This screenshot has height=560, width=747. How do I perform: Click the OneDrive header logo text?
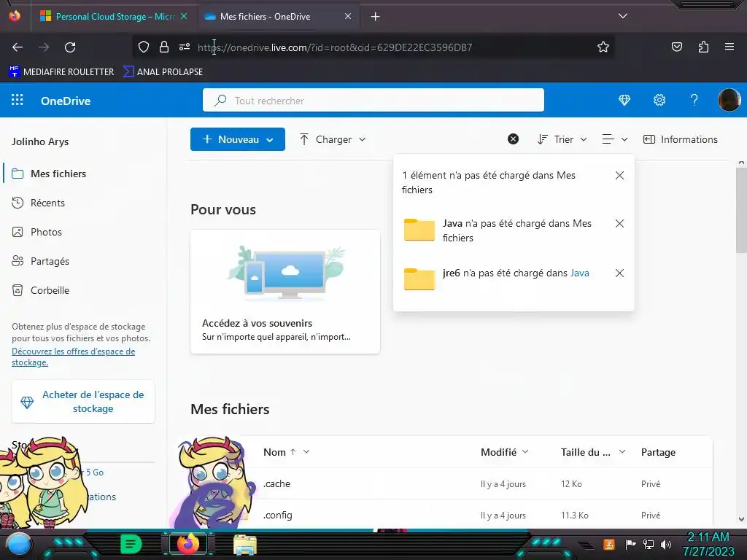pyautogui.click(x=66, y=101)
